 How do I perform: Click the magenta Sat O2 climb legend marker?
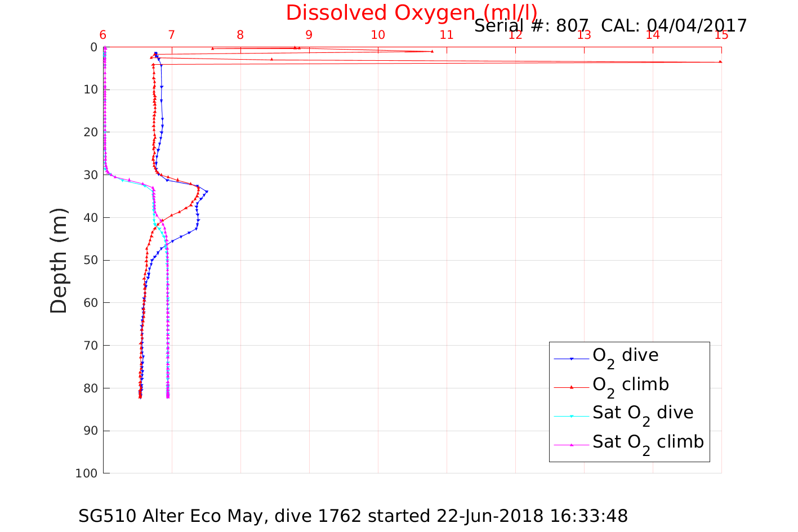click(571, 445)
